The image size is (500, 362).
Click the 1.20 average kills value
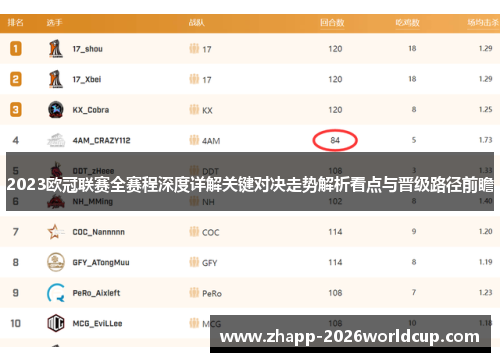point(485,231)
